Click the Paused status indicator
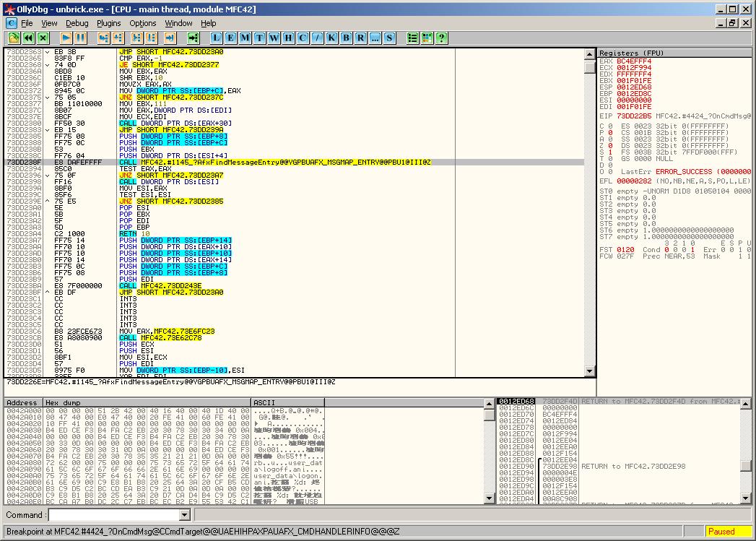The image size is (756, 541). 727,532
